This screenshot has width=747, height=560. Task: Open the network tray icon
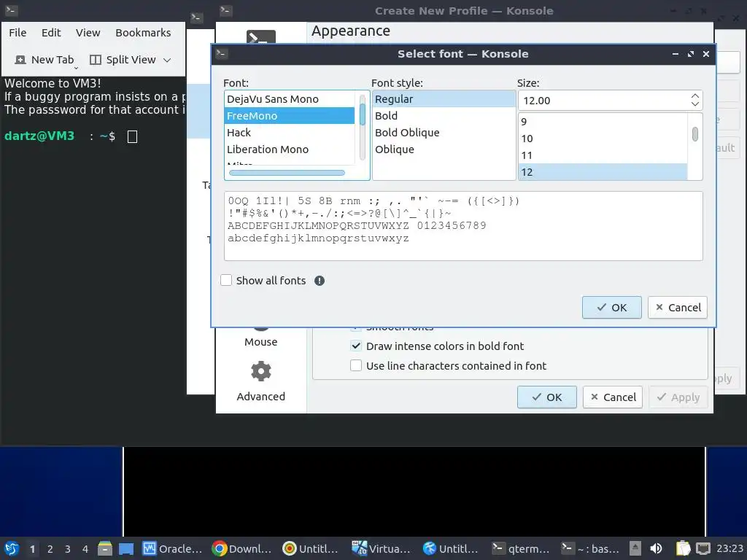[x=703, y=548]
